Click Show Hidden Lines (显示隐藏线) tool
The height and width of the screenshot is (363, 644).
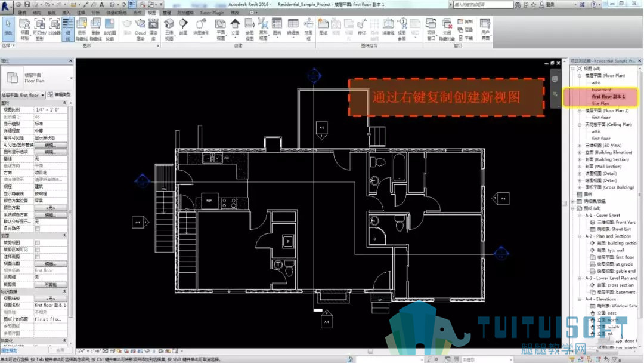pos(82,29)
